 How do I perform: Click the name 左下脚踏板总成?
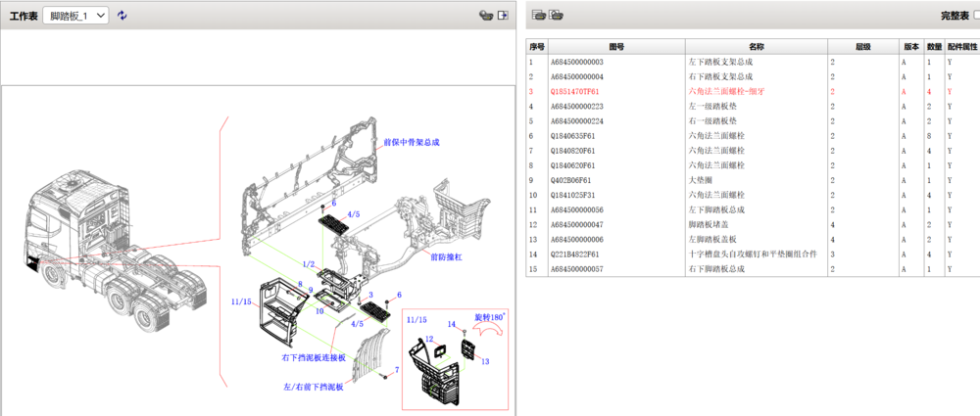(x=716, y=209)
